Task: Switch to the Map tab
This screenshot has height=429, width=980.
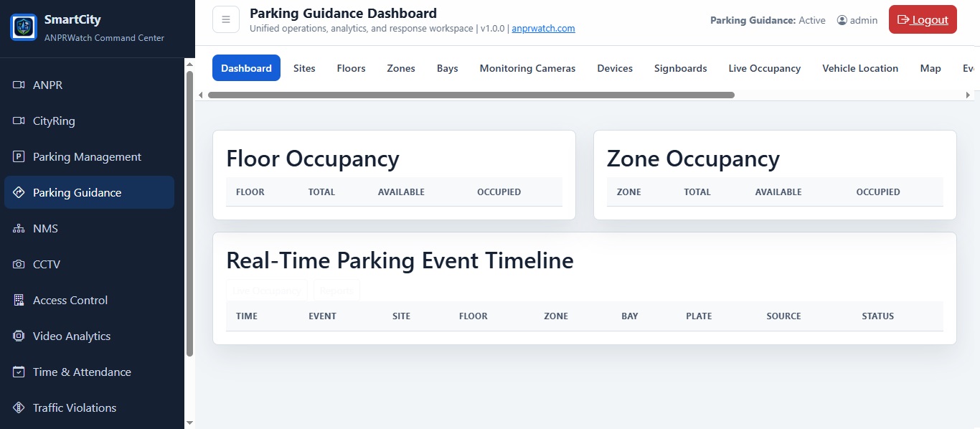Action: point(930,68)
